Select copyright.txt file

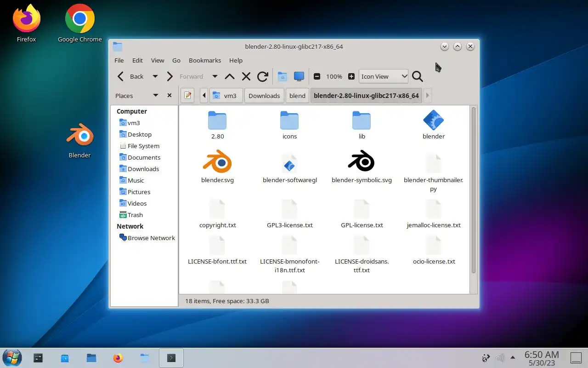(x=217, y=209)
